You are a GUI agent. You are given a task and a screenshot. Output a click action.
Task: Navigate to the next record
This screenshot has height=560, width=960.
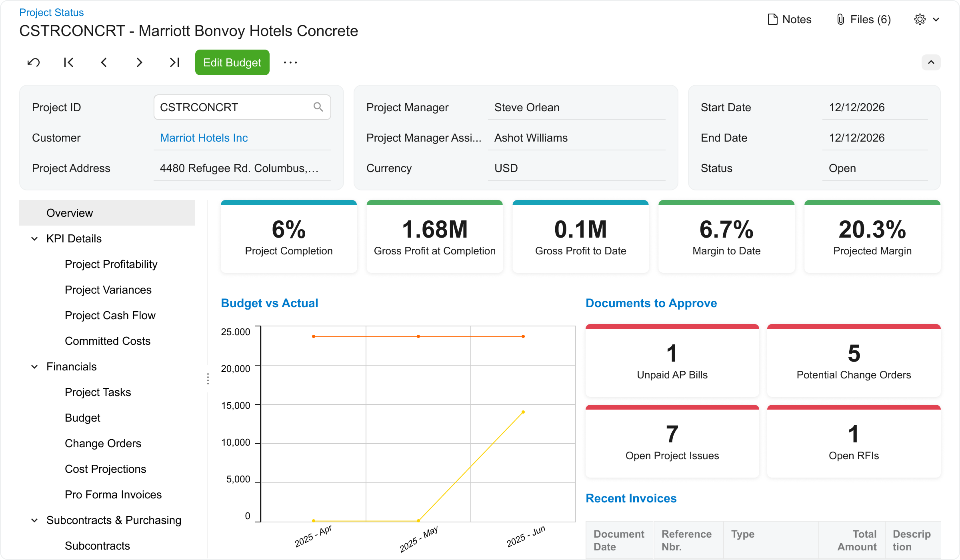[x=139, y=62]
